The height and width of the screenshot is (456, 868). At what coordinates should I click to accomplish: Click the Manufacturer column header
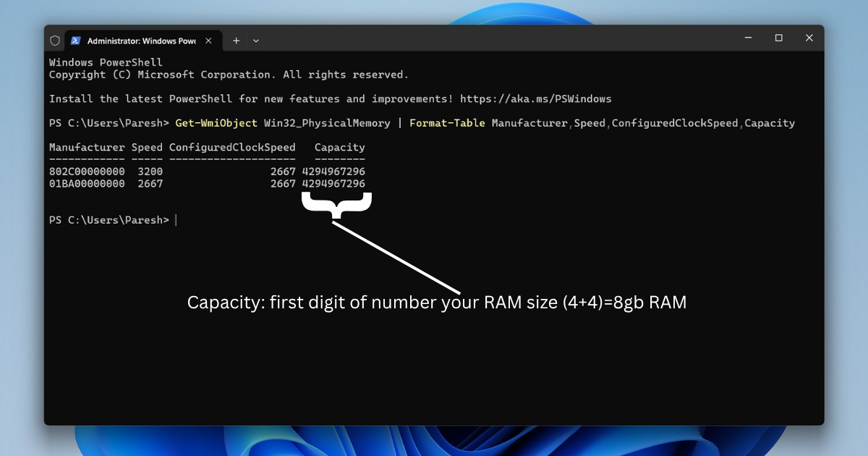click(x=87, y=148)
